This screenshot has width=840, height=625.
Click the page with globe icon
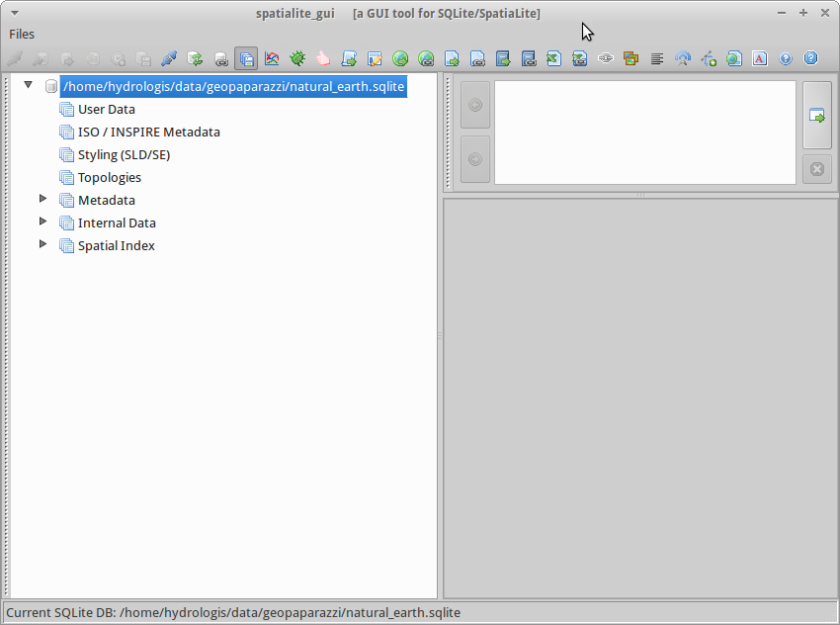(x=734, y=58)
